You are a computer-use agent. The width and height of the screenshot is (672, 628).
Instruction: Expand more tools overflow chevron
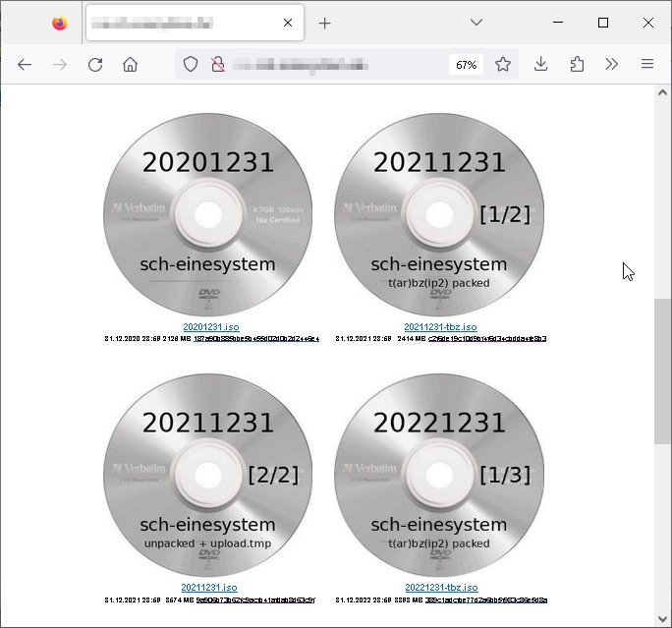coord(611,65)
